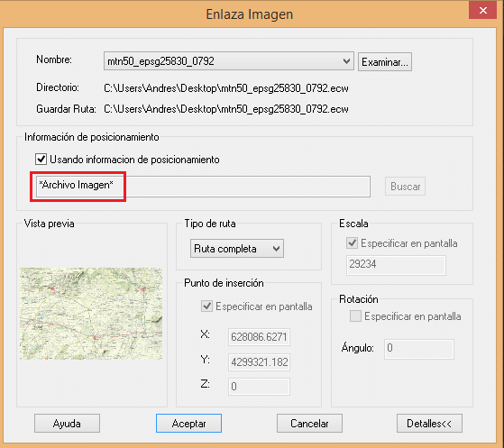Confirm with the Aceptar button
This screenshot has width=504, height=448.
[188, 424]
